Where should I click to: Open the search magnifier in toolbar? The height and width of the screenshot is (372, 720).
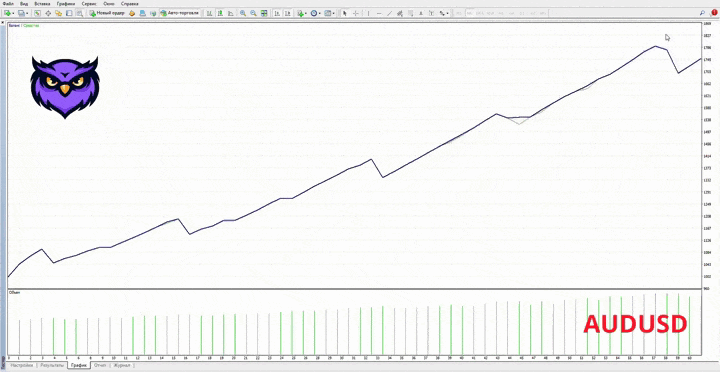click(x=703, y=13)
